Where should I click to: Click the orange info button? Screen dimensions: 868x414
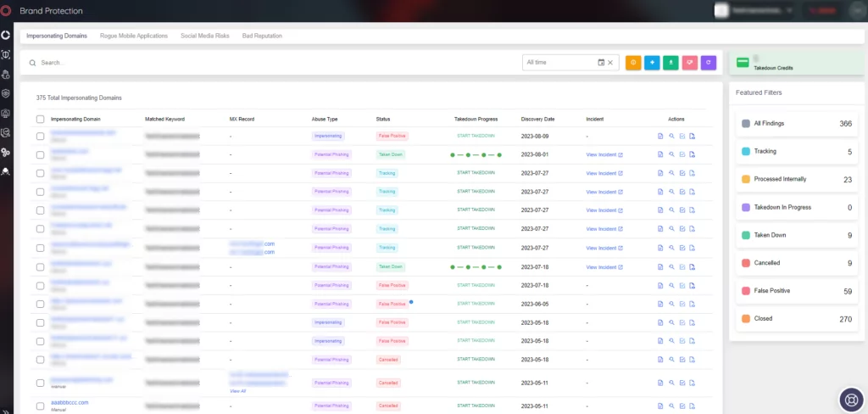tap(633, 63)
